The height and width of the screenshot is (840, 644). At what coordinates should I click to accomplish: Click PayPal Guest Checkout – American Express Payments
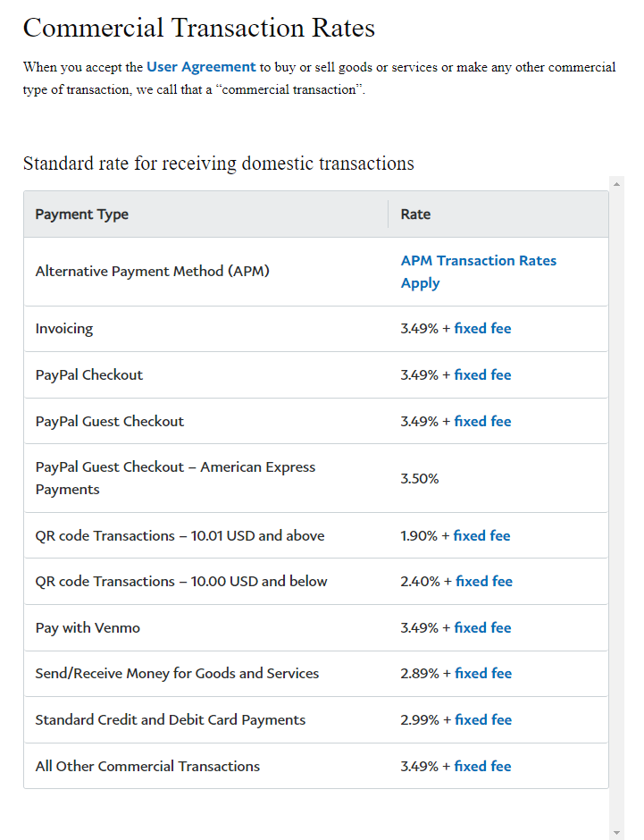pyautogui.click(x=175, y=478)
